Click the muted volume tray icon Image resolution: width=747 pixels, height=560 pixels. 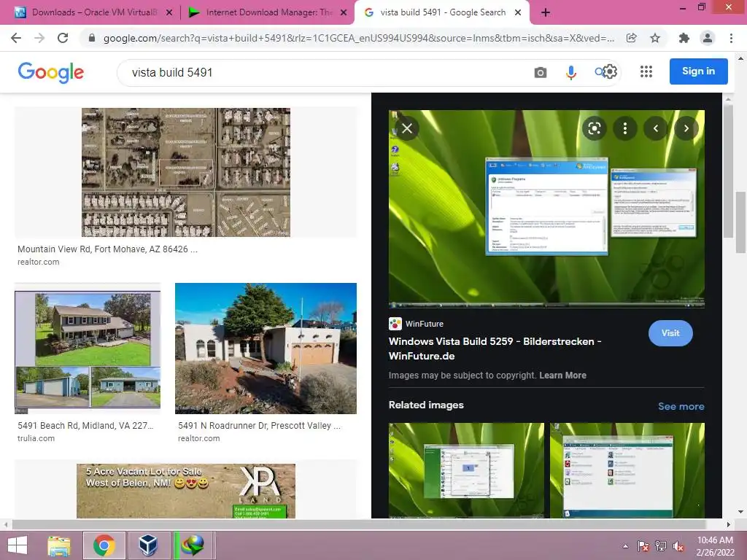pyautogui.click(x=678, y=546)
